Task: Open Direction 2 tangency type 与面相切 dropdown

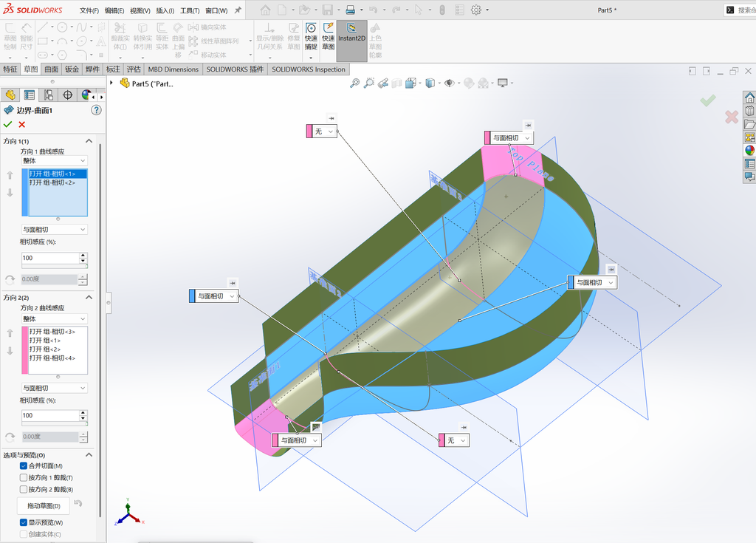Action: coord(55,388)
